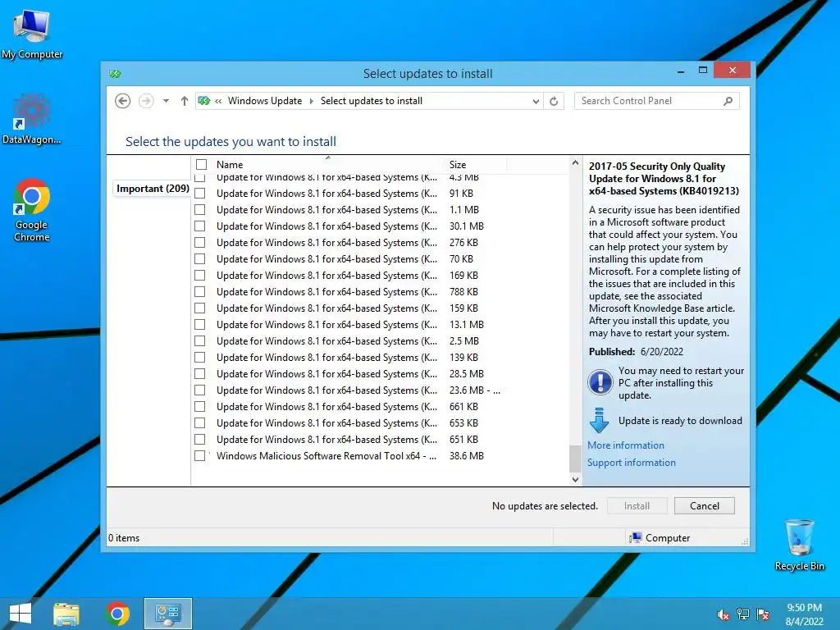Go up one level with the up arrow
The image size is (840, 630).
point(185,101)
